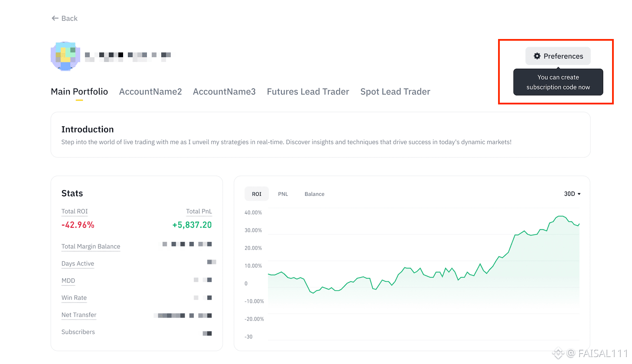Click the Win Rate label
The width and height of the screenshot is (632, 364).
(x=74, y=298)
